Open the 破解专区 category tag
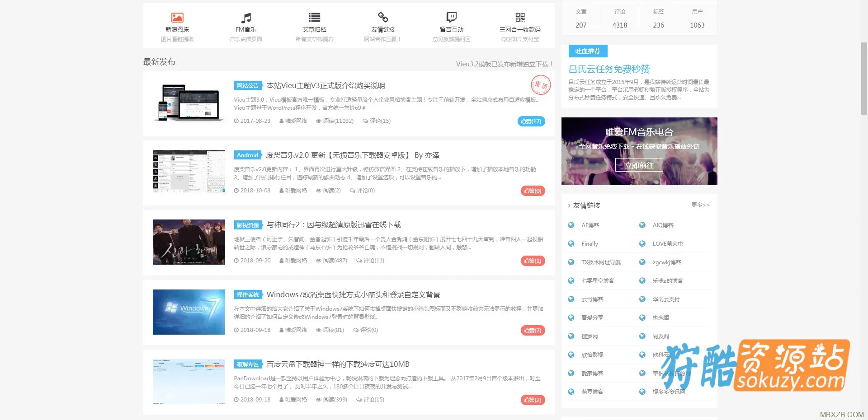The image size is (868, 420). 248,364
